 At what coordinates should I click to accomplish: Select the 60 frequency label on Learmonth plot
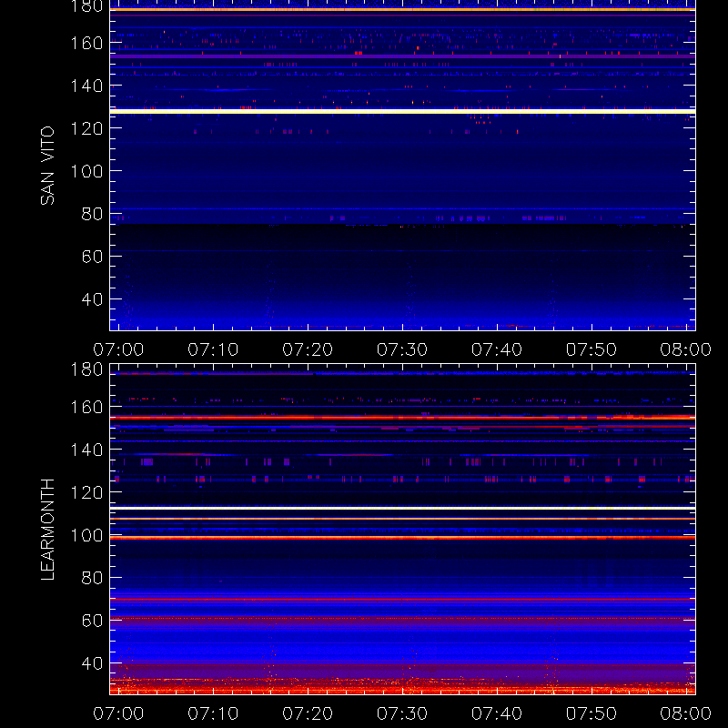(x=92, y=621)
